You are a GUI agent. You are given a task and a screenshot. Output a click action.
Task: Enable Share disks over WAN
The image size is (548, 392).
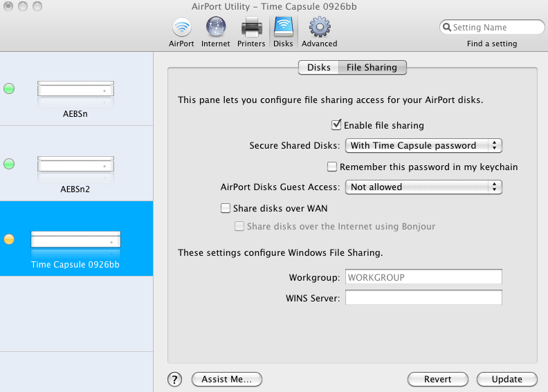pos(226,208)
